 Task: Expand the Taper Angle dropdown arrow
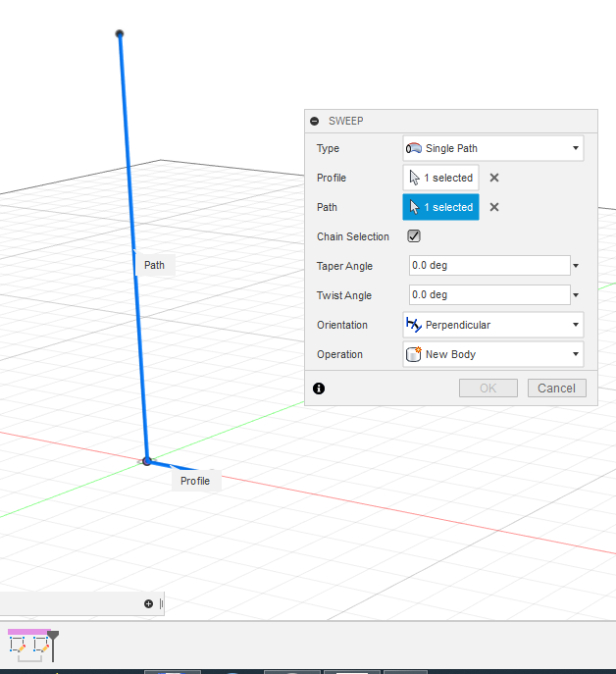(x=576, y=266)
